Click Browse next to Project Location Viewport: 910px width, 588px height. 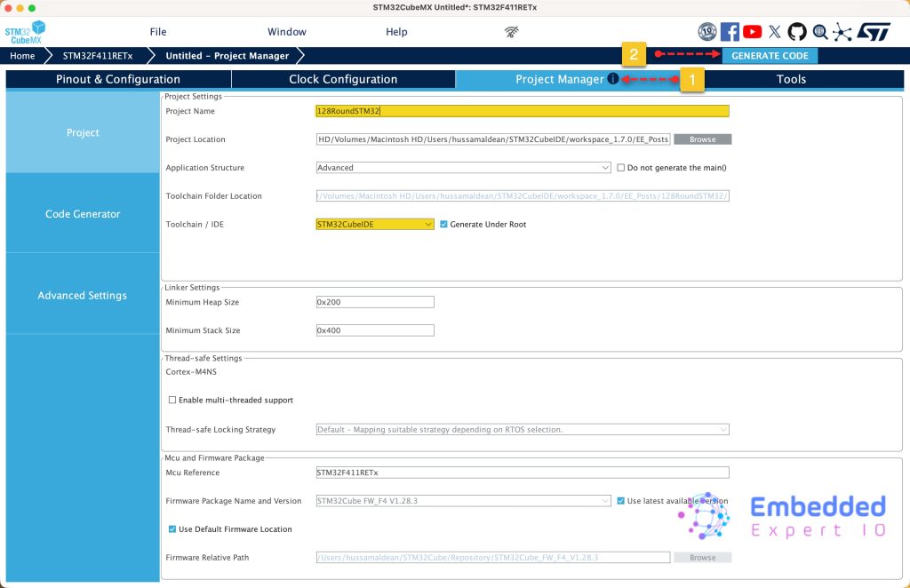coord(702,139)
